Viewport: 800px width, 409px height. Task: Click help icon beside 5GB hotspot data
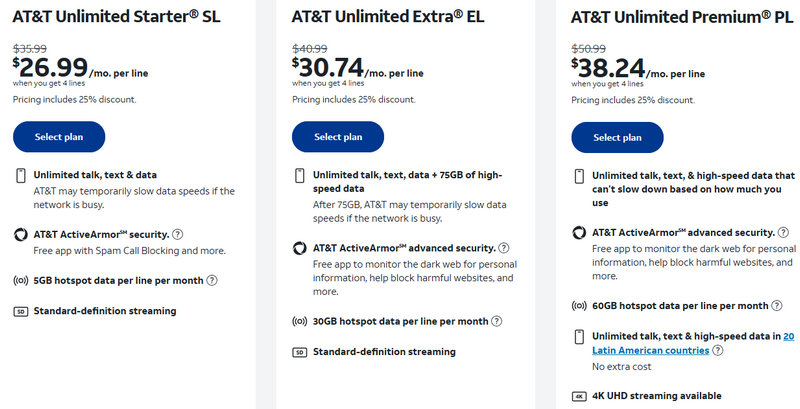[212, 280]
